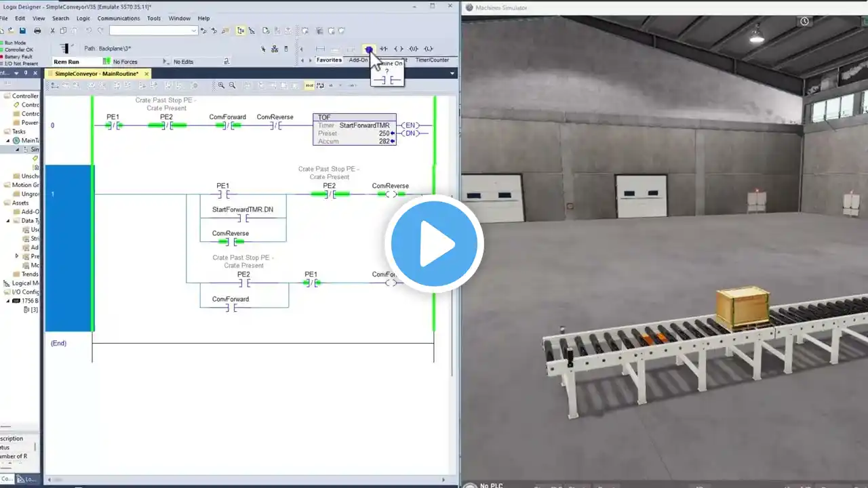Select rung number 0 in the ladder

tap(52, 125)
